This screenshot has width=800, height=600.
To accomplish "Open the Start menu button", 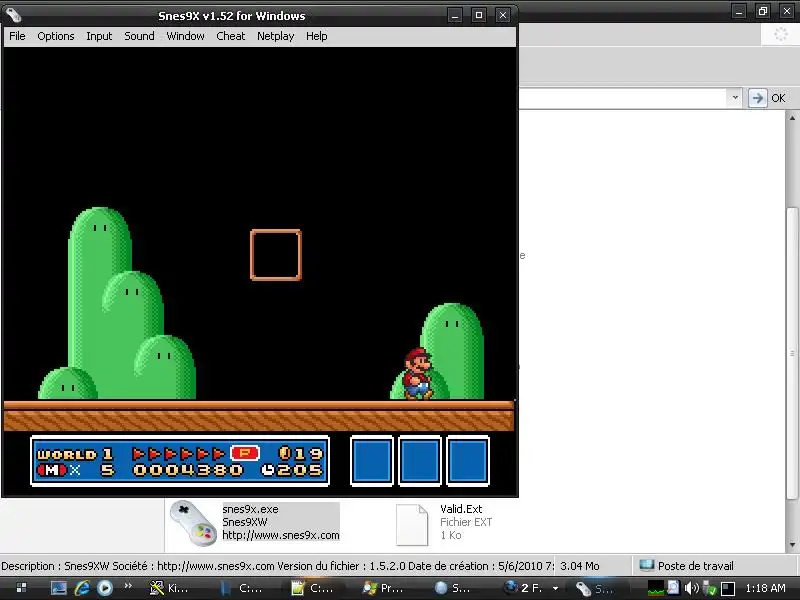I will 21,588.
